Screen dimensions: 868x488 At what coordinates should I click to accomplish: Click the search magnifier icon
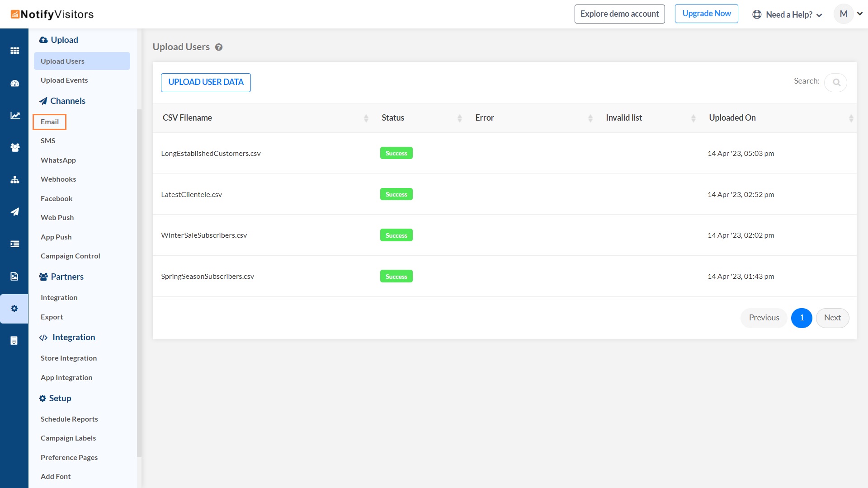[836, 83]
